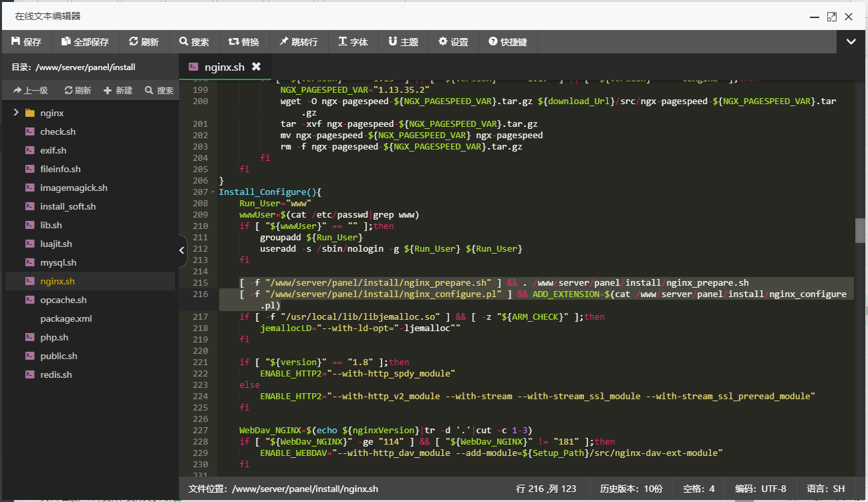Open luajit.sh in the file list
The image size is (868, 502).
point(56,244)
